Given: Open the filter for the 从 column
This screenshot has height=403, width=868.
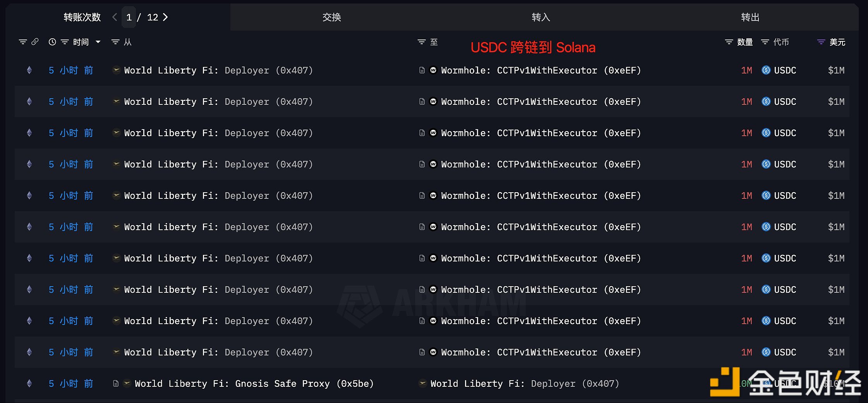Looking at the screenshot, I should coord(115,42).
